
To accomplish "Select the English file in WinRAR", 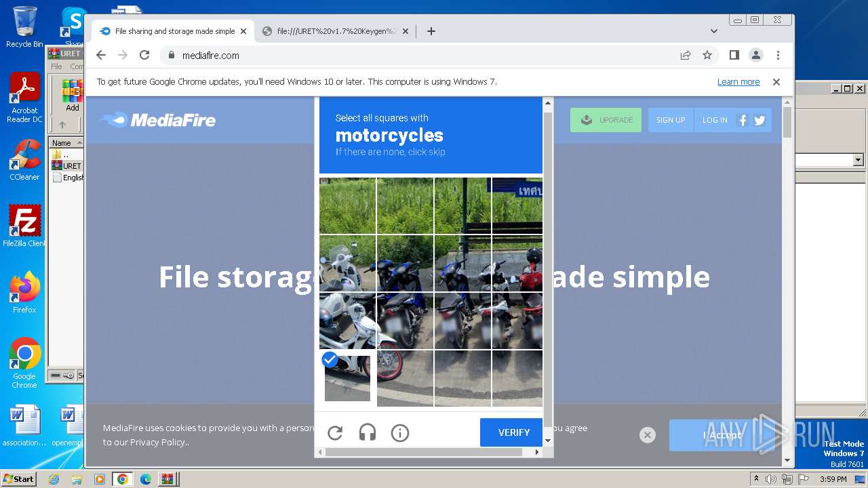I will (68, 178).
